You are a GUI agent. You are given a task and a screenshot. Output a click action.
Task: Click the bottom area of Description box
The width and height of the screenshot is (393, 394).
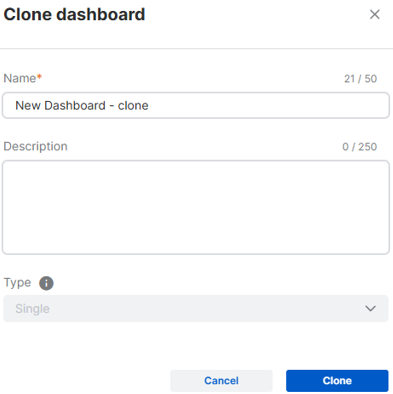click(x=196, y=242)
